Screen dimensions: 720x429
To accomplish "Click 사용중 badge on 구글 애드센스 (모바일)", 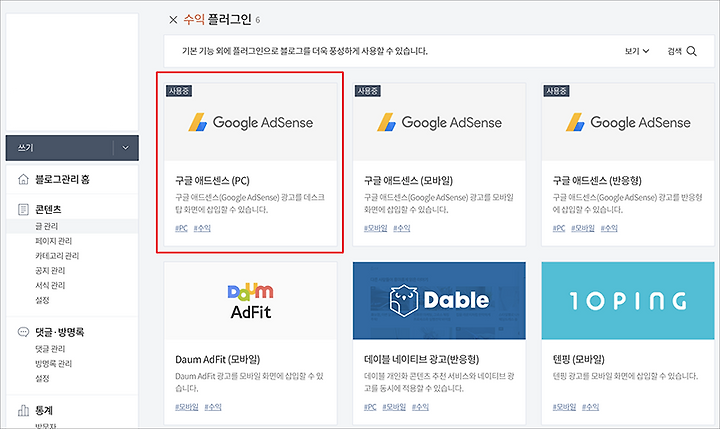I will tap(368, 91).
